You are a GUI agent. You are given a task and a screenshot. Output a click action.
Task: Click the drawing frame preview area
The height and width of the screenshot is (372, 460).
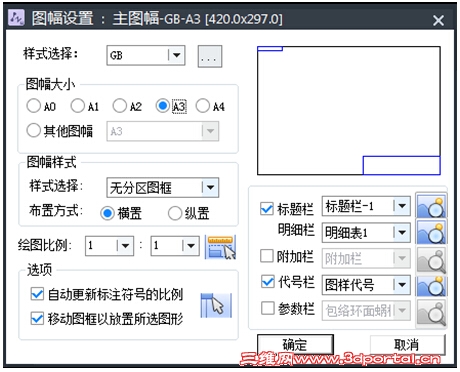coord(349,110)
